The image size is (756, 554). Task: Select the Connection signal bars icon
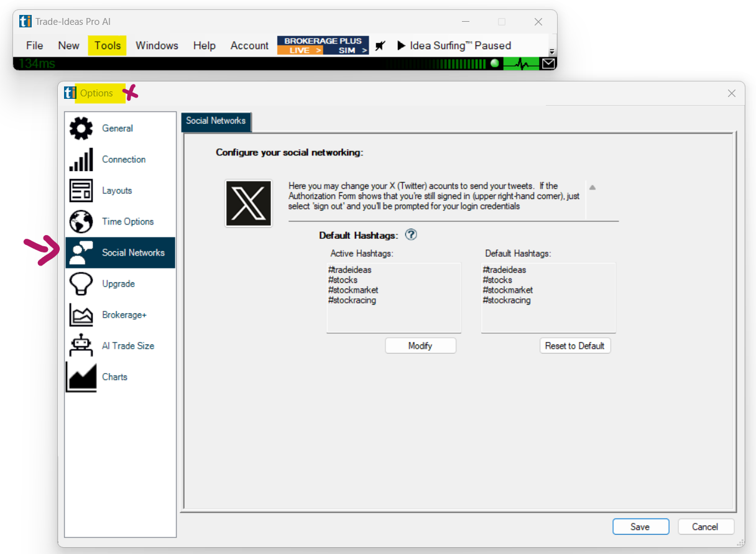pyautogui.click(x=81, y=160)
